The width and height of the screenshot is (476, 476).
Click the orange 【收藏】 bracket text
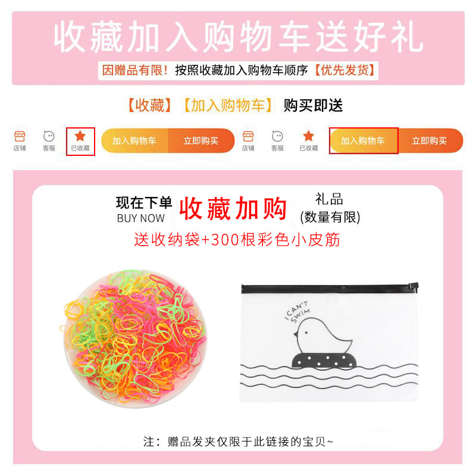point(149,105)
